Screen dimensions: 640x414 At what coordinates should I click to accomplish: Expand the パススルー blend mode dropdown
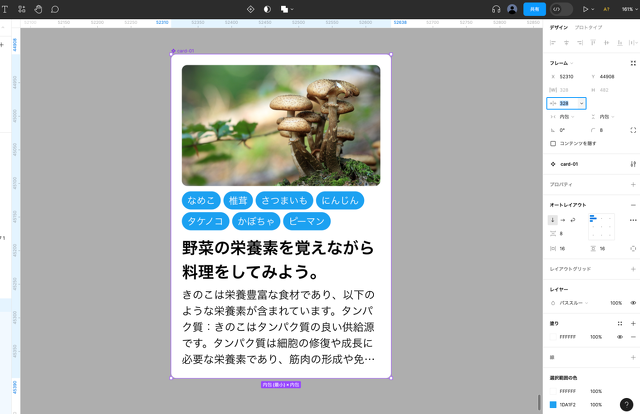pos(574,302)
